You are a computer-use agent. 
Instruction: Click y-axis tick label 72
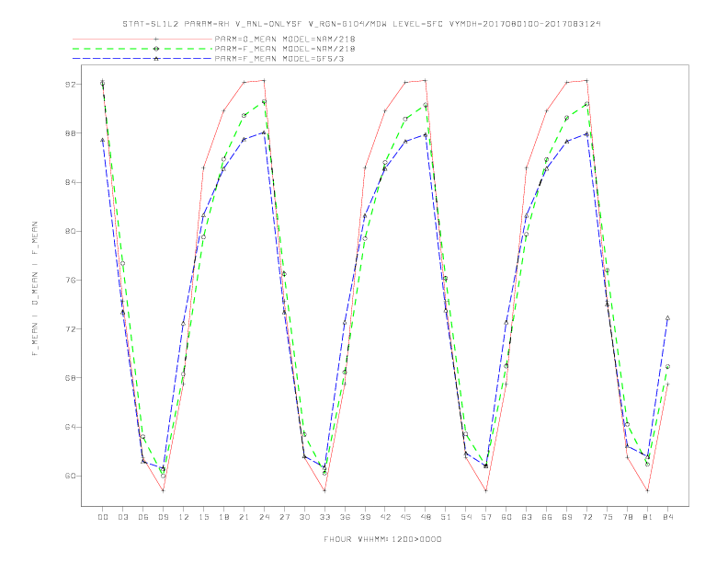point(70,329)
